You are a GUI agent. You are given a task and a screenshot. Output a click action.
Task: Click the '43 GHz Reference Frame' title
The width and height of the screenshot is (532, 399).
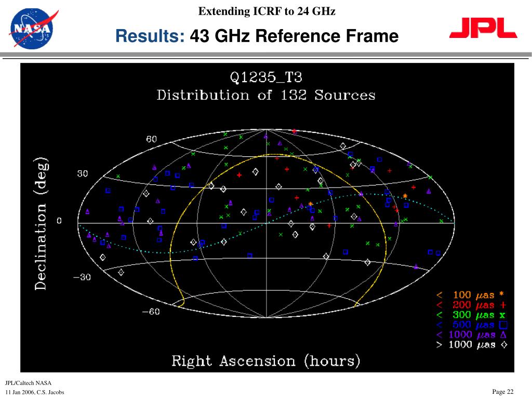click(x=294, y=36)
